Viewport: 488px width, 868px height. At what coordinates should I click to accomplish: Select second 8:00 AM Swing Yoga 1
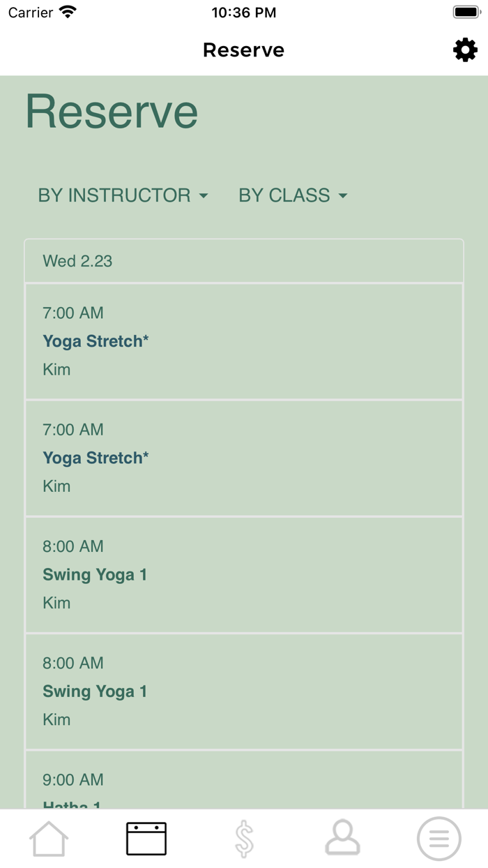(244, 691)
